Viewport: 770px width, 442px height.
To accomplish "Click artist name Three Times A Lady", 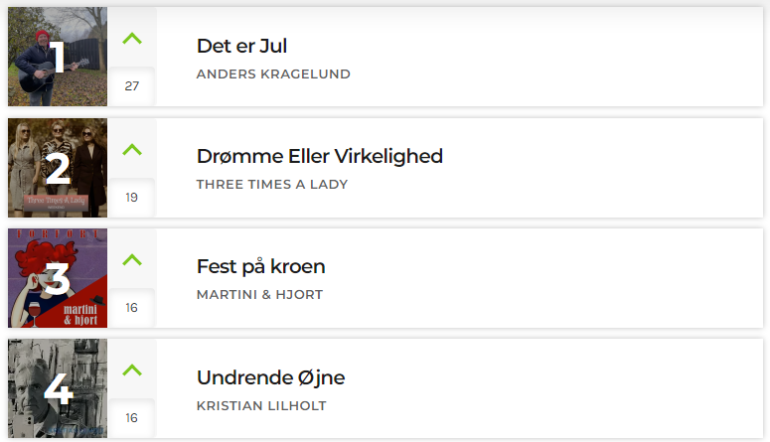I will 272,185.
